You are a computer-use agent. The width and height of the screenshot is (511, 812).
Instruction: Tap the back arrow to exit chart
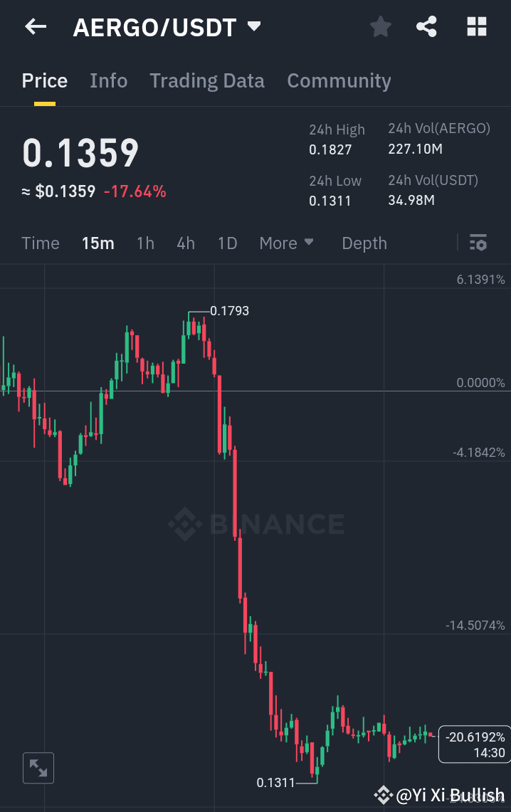tap(34, 26)
